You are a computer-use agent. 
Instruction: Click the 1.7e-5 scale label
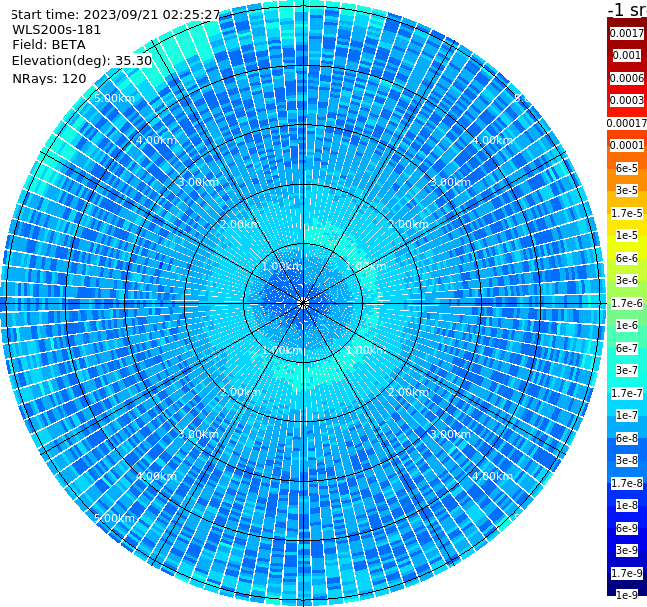(x=627, y=213)
